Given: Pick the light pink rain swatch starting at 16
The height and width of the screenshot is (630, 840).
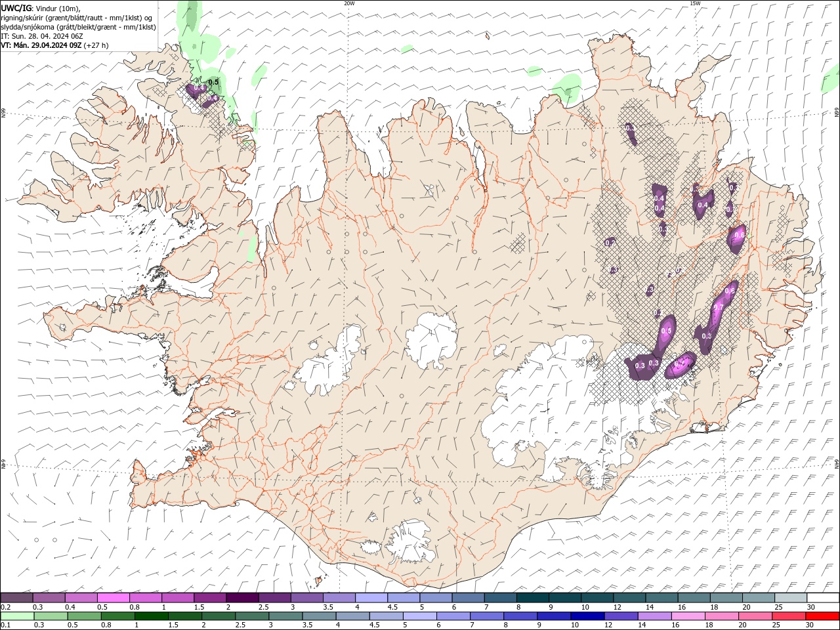Looking at the screenshot, I should 688,616.
